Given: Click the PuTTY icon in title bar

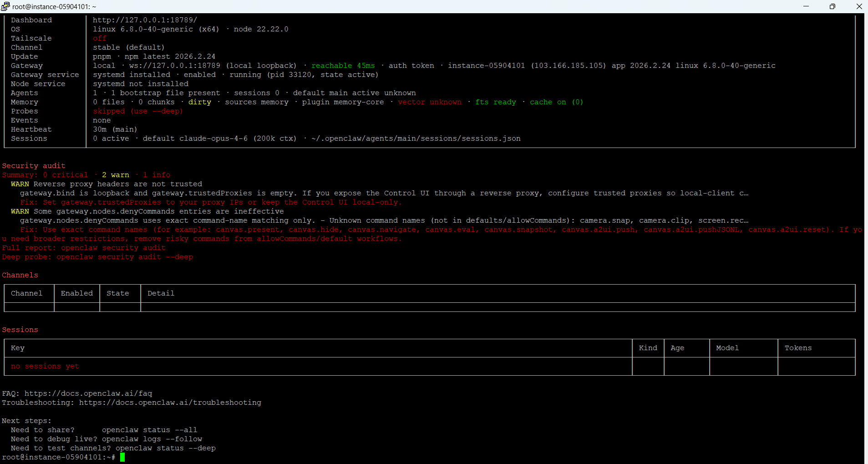Looking at the screenshot, I should pyautogui.click(x=5, y=6).
